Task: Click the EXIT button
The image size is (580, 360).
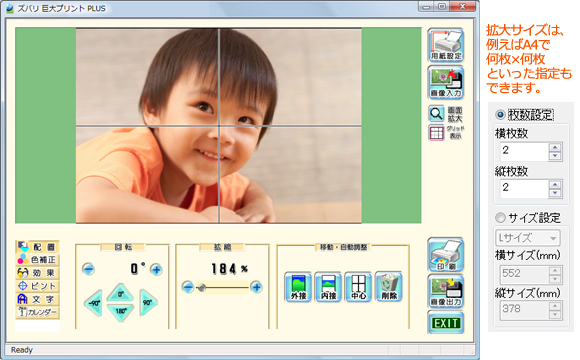Action: point(446,323)
